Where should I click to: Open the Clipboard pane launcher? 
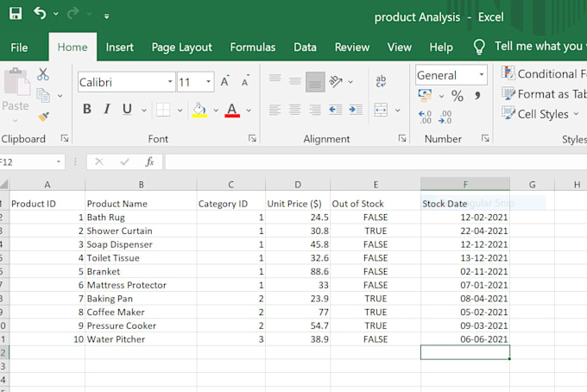click(x=65, y=138)
